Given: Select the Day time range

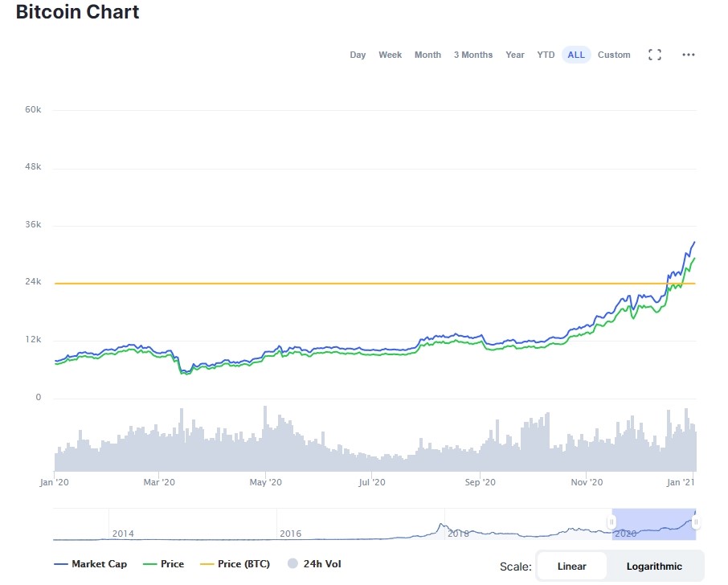Looking at the screenshot, I should point(358,55).
